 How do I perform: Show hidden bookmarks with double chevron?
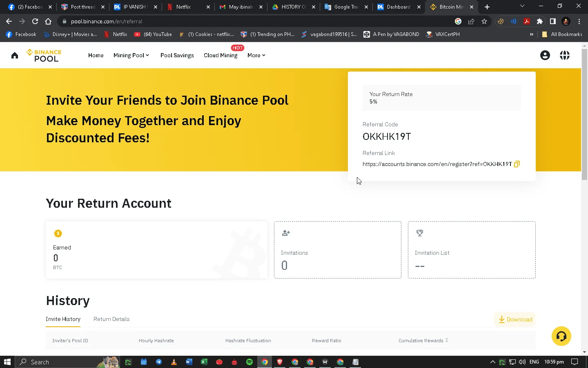[x=531, y=34]
